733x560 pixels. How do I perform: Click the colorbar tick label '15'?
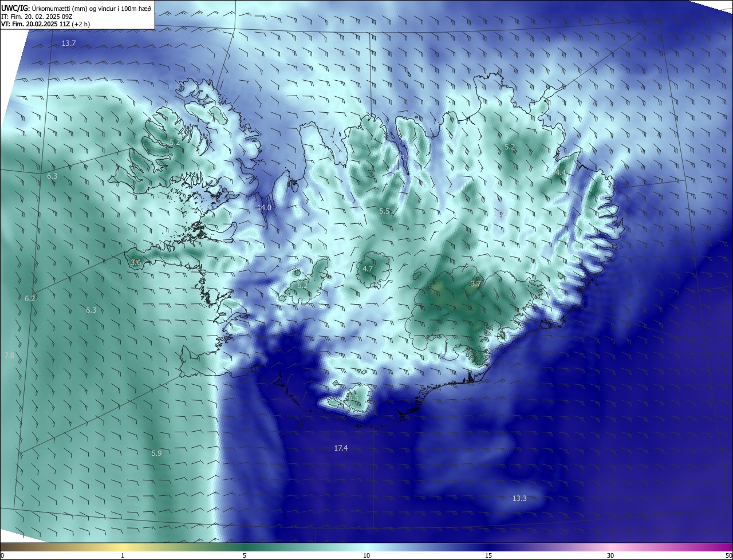(x=488, y=555)
